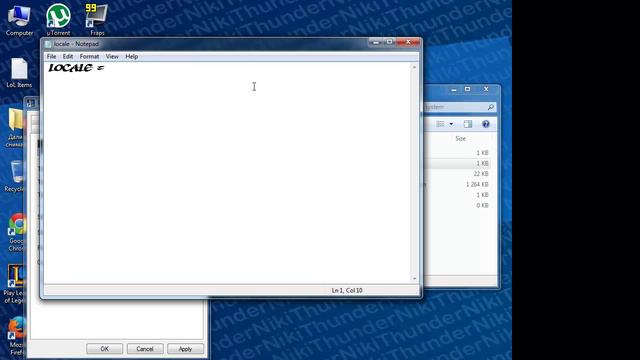The width and height of the screenshot is (640, 360).
Task: Minimize the Notepad window
Action: (376, 42)
